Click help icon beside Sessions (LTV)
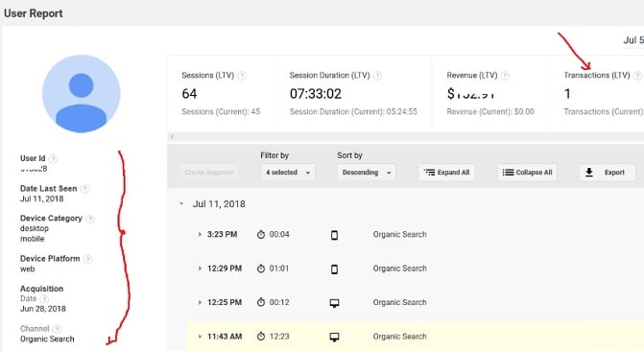 coord(242,76)
